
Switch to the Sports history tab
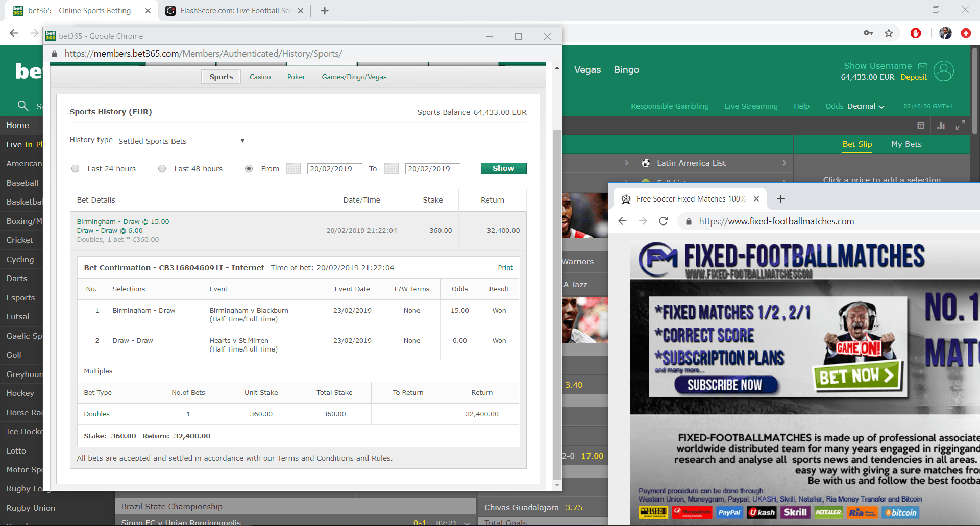click(x=221, y=77)
